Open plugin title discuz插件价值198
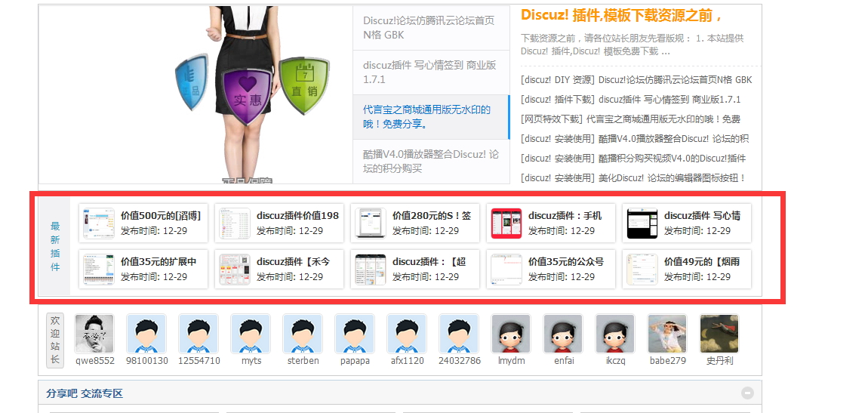 coord(298,216)
